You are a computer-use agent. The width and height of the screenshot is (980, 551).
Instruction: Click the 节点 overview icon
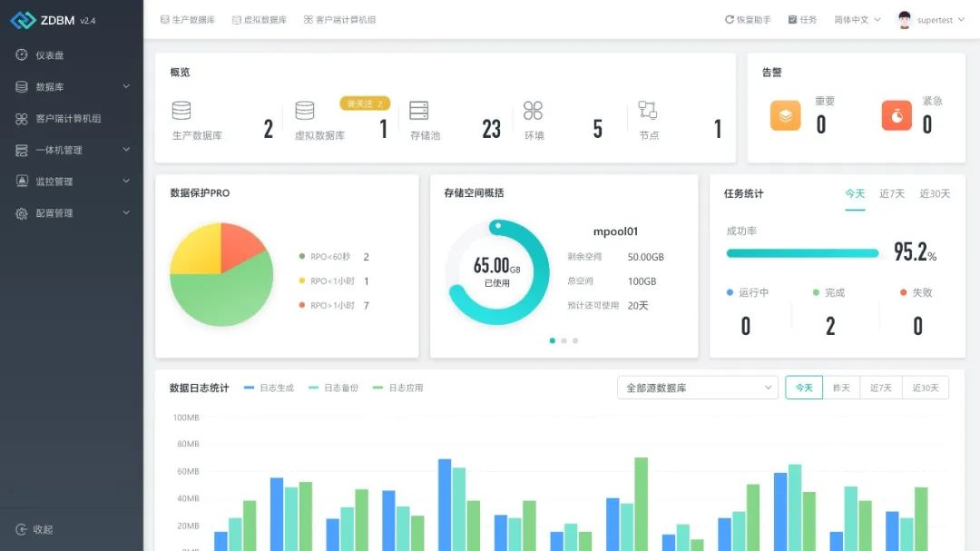pyautogui.click(x=648, y=111)
